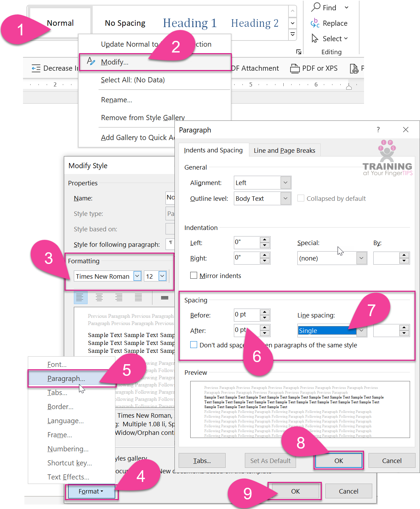Select center alignment in Modify Style dialog
The image size is (420, 509).
coord(99,298)
